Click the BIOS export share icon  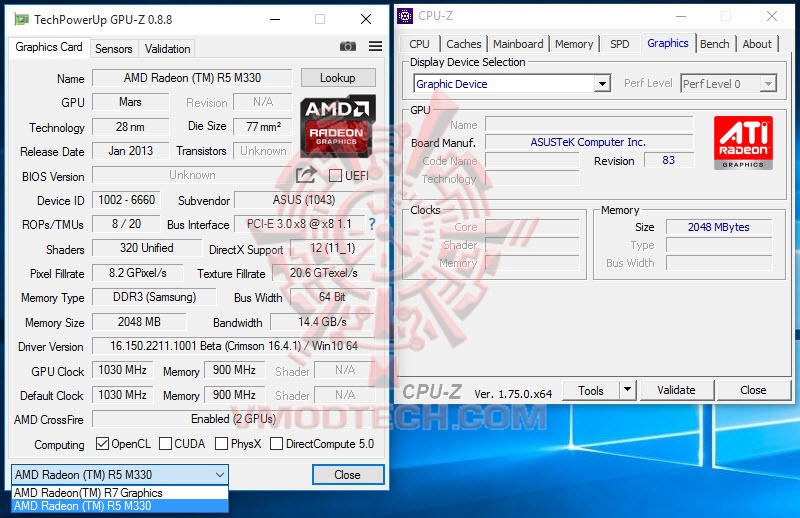(x=306, y=175)
